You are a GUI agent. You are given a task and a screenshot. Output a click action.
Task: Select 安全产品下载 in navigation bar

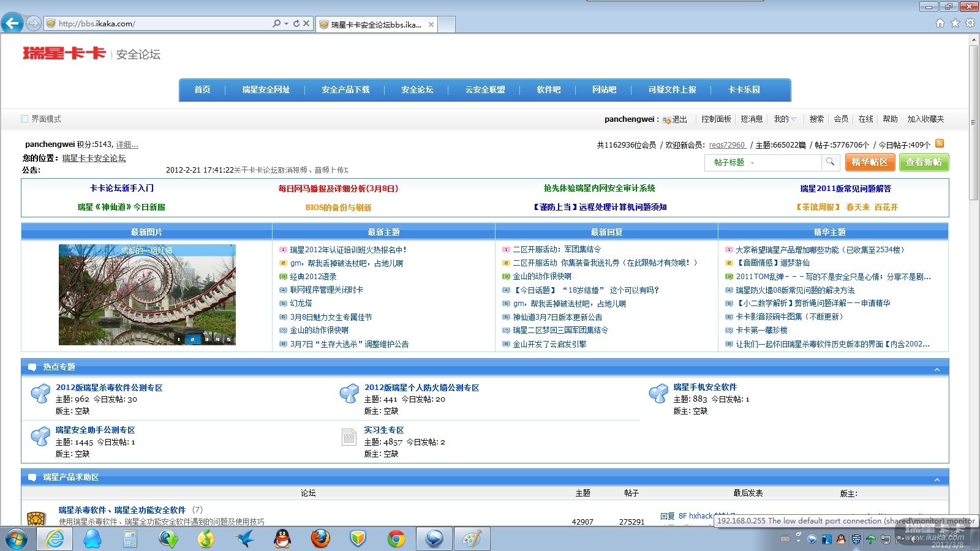pos(345,90)
